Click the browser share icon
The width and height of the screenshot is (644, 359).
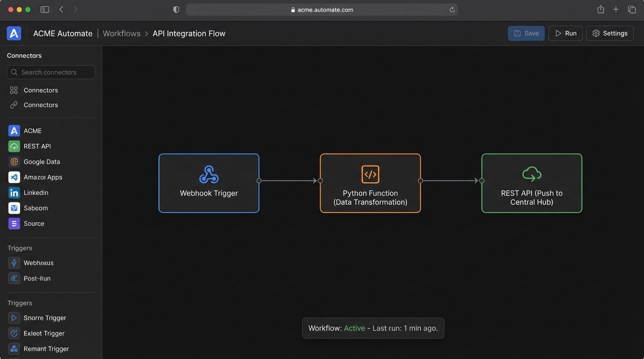click(x=600, y=9)
